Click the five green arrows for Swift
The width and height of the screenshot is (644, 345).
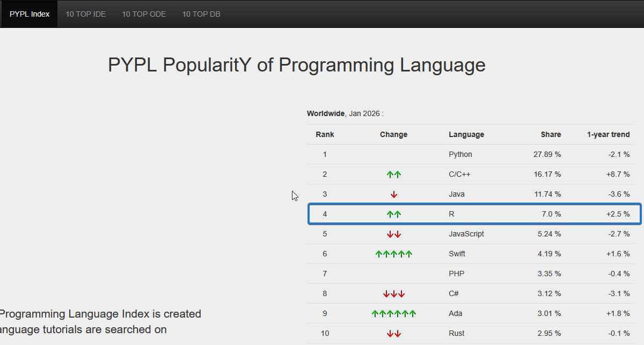coord(394,254)
